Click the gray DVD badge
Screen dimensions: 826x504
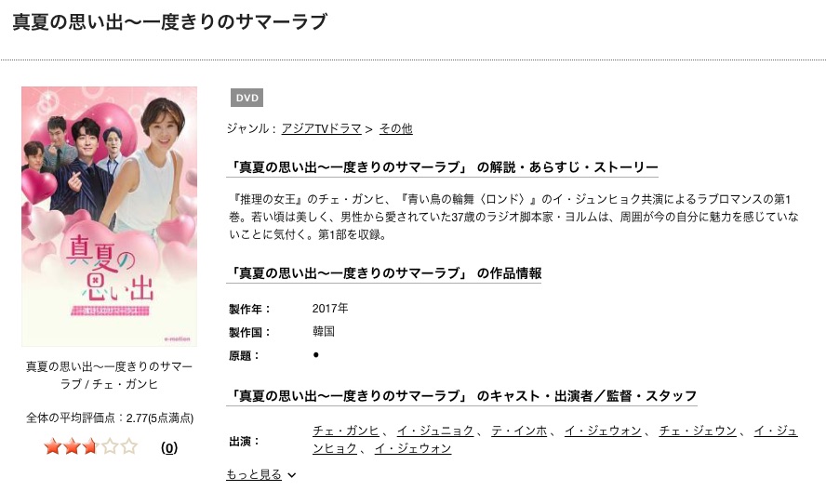[x=246, y=98]
